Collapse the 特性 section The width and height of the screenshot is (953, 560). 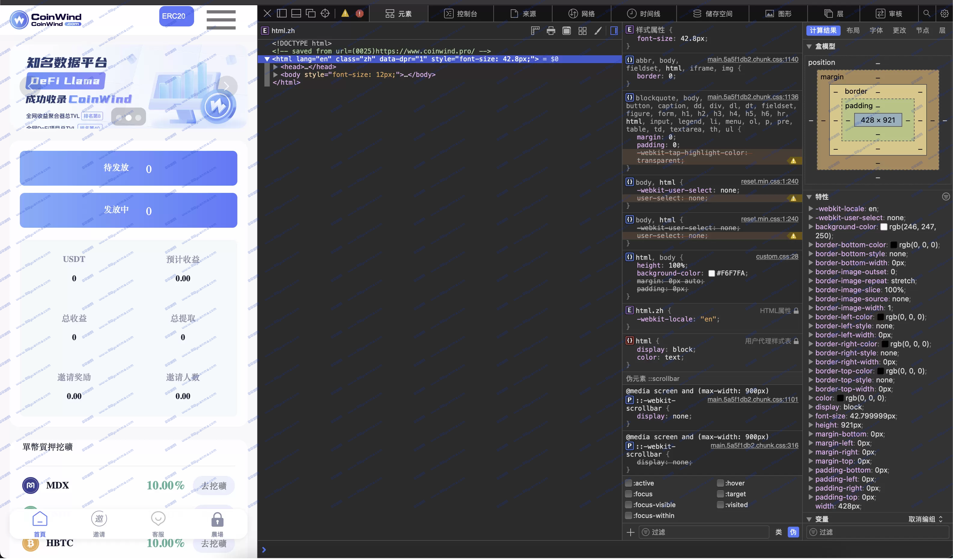[809, 197]
